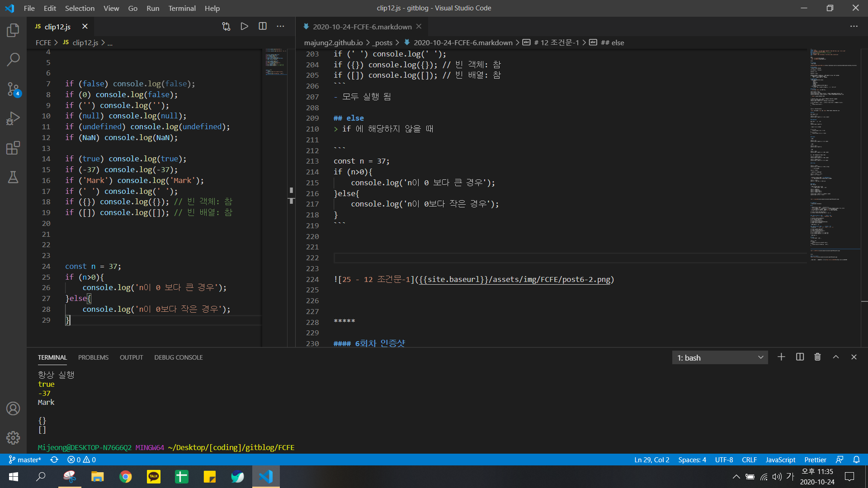This screenshot has height=488, width=868.
Task: Change file encoding via UTF-8
Action: click(x=724, y=460)
